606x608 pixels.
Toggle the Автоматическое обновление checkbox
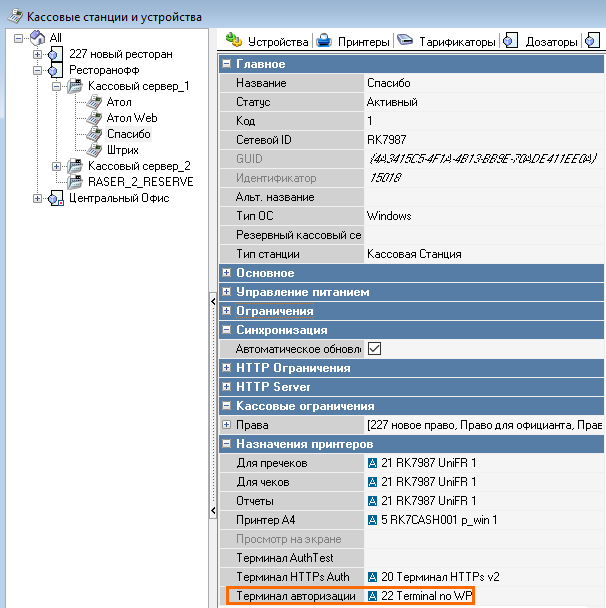pos(375,349)
